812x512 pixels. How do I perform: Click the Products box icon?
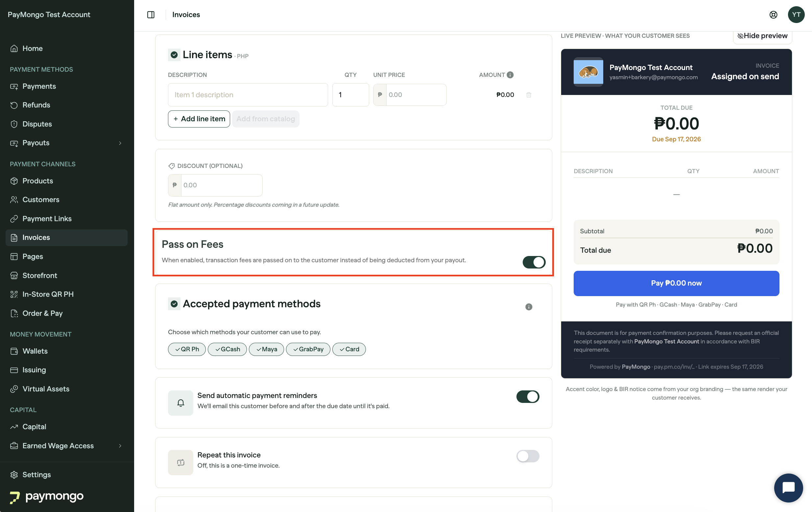coord(14,181)
